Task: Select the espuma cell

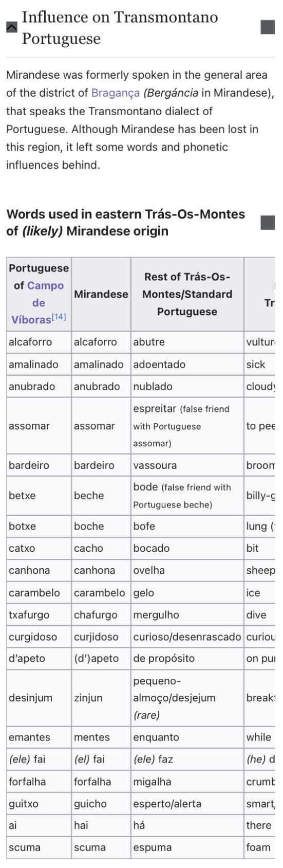Action: (x=187, y=847)
